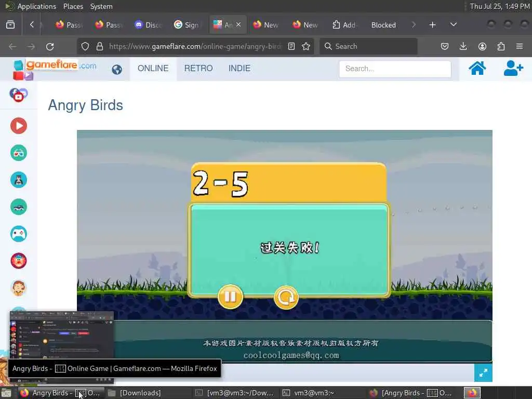Close the Angry Birds browser tab

click(x=238, y=25)
